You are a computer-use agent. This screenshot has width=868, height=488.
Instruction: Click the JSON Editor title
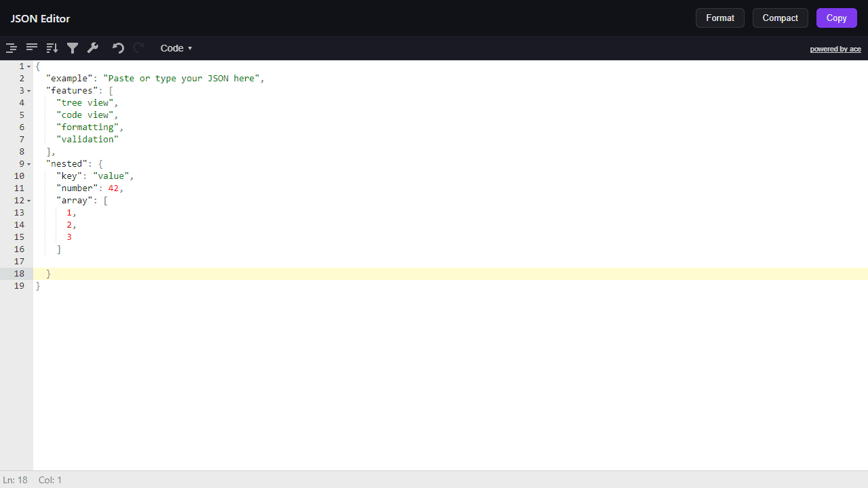click(40, 18)
